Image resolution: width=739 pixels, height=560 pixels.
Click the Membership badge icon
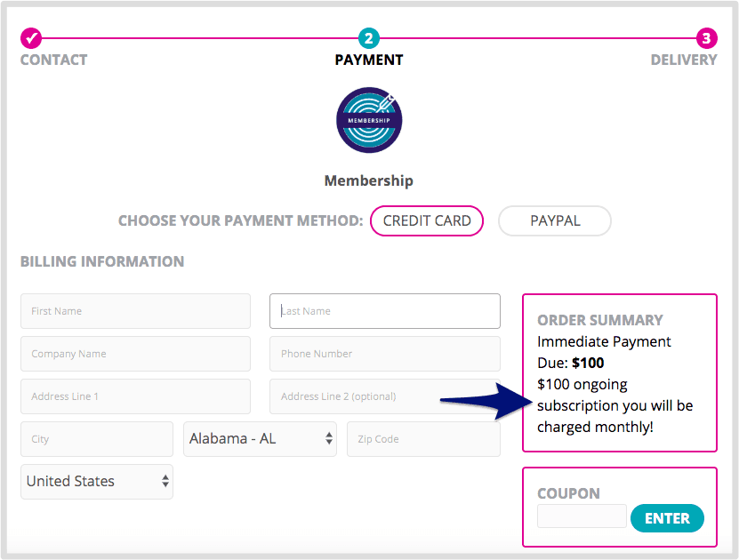pyautogui.click(x=369, y=120)
